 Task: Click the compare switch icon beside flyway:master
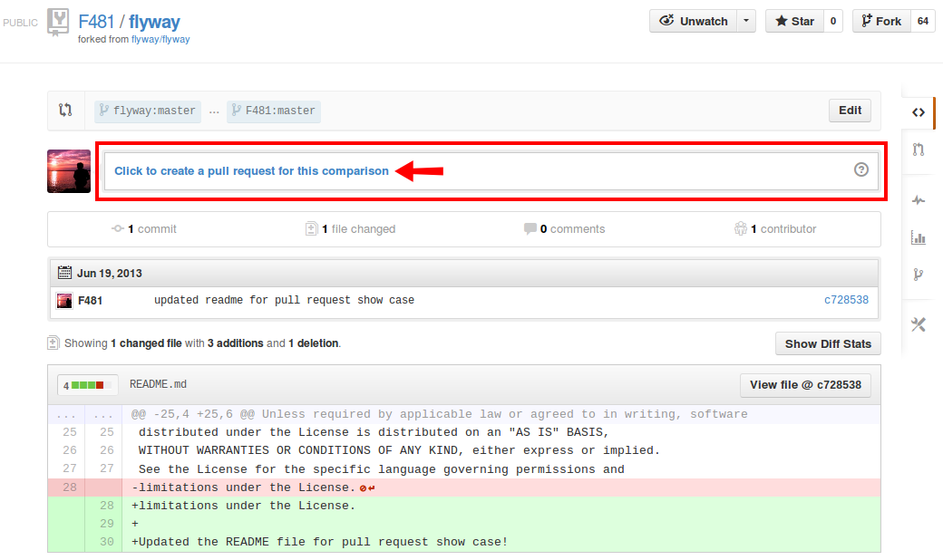pyautogui.click(x=65, y=110)
